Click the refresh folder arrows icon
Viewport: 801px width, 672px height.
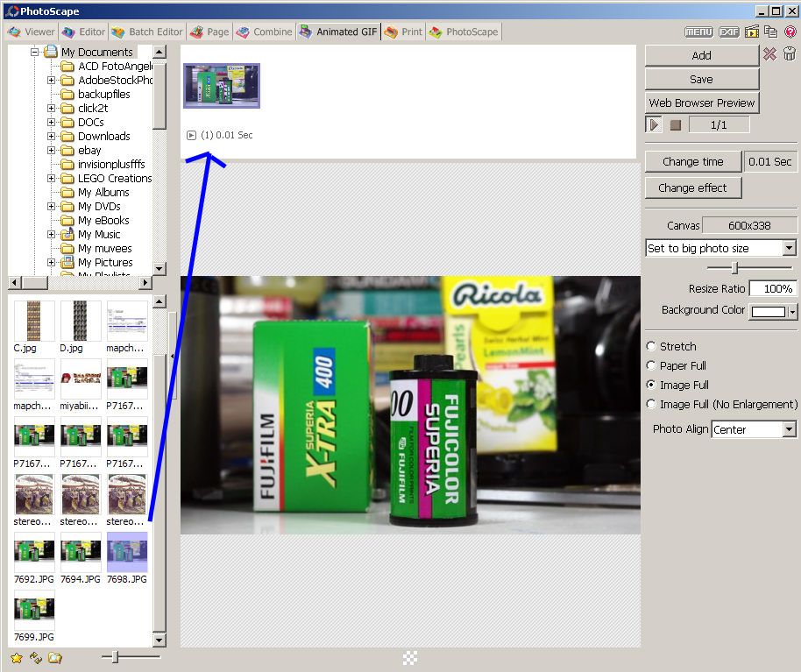tap(36, 658)
